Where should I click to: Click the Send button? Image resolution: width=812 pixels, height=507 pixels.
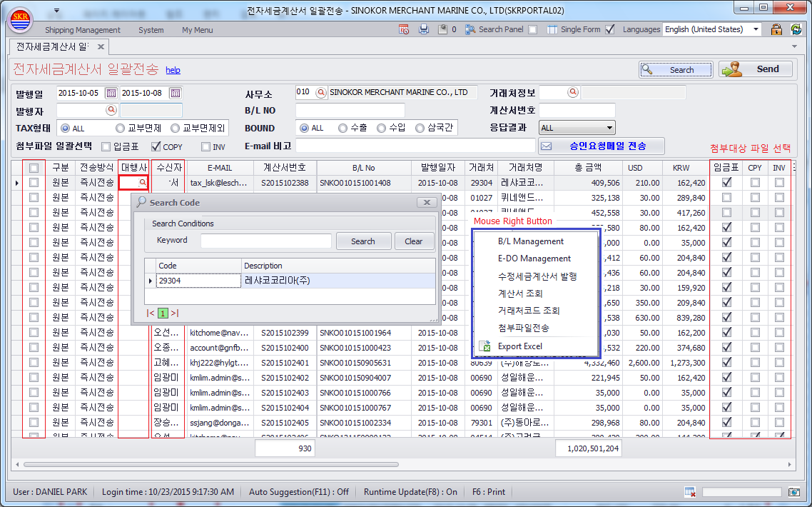click(756, 69)
